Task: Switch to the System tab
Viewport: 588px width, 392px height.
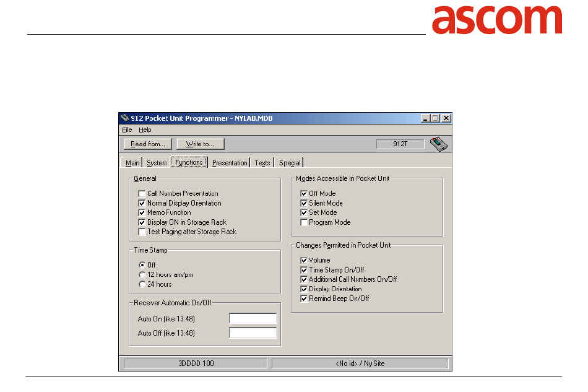Action: pos(157,163)
